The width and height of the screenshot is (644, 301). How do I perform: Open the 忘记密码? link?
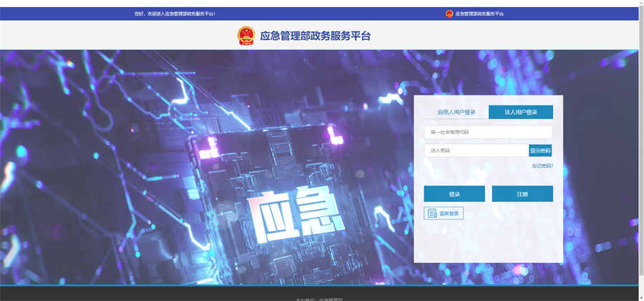542,166
